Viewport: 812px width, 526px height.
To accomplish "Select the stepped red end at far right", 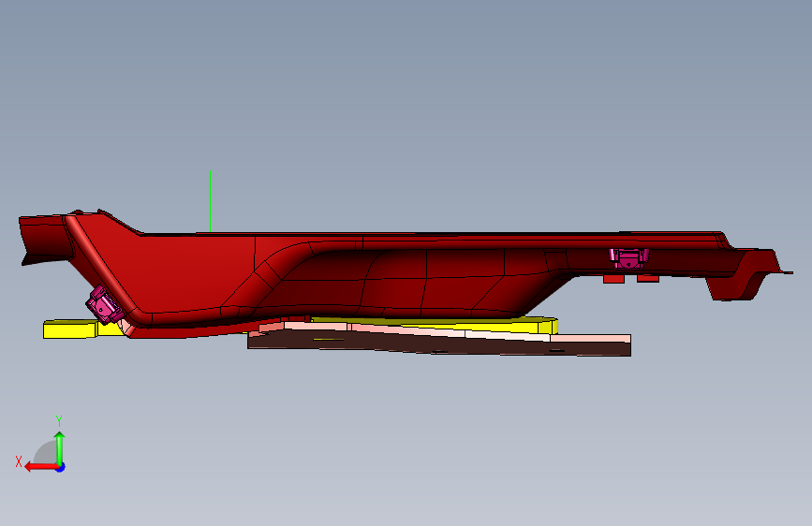I will (x=746, y=274).
